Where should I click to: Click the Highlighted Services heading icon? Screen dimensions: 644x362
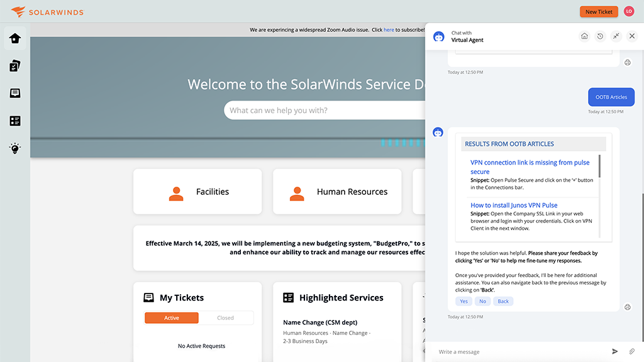coord(288,297)
